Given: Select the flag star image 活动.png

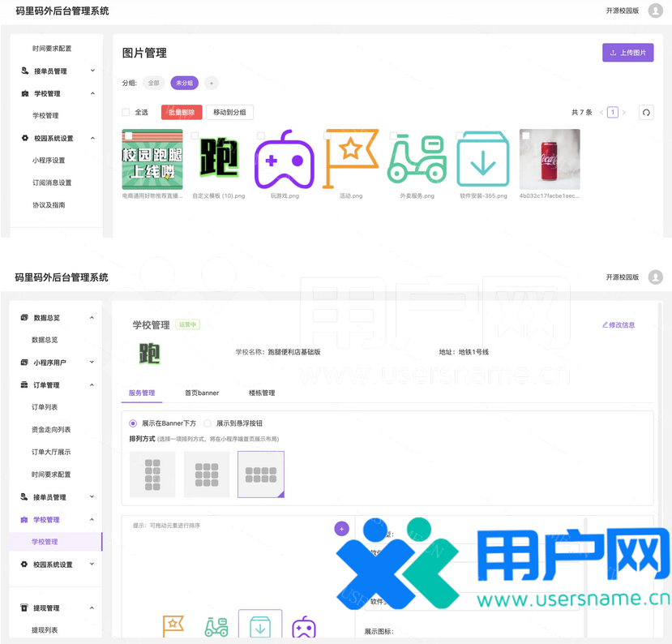Looking at the screenshot, I should (350, 159).
